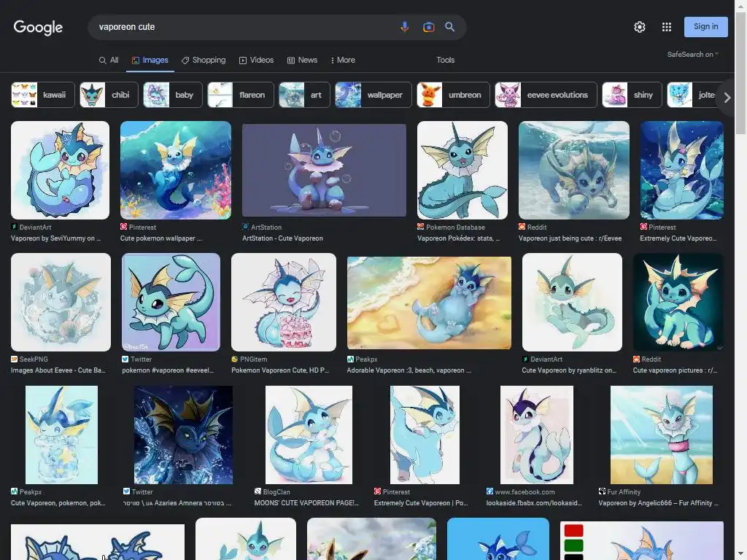Image resolution: width=747 pixels, height=560 pixels.
Task: Submit search with magnifying glass icon
Action: pos(449,27)
